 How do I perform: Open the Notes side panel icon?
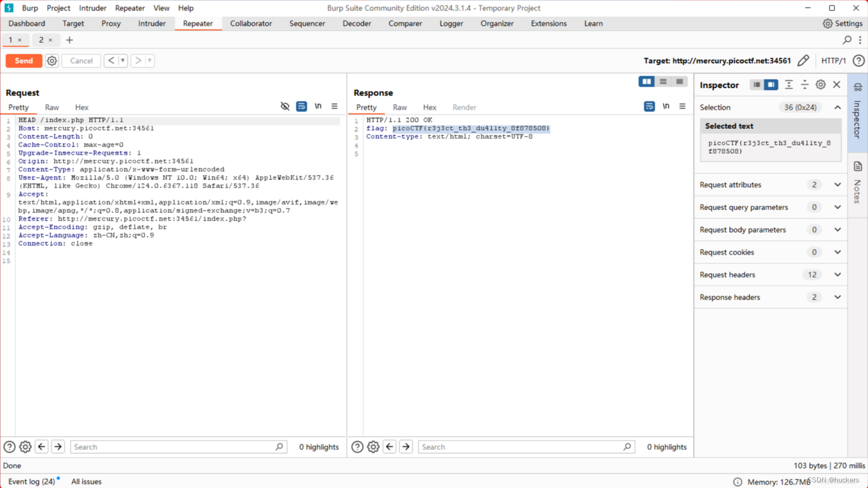[x=857, y=166]
